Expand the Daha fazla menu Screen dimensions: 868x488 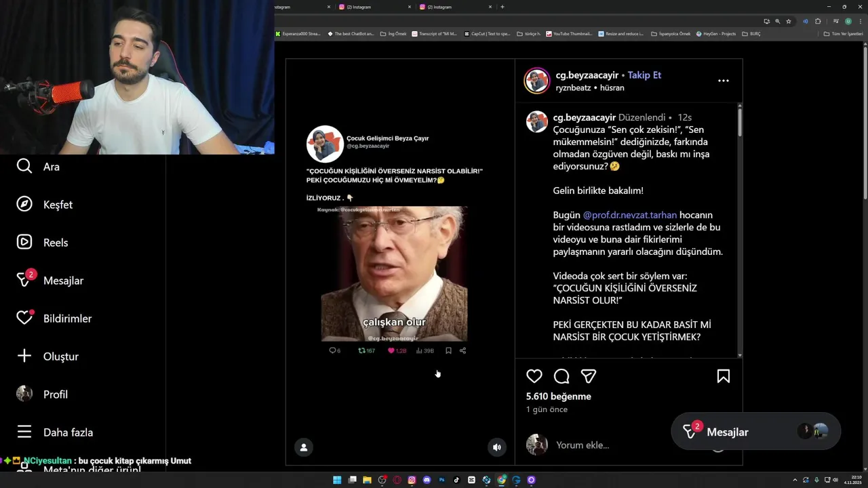coord(55,432)
